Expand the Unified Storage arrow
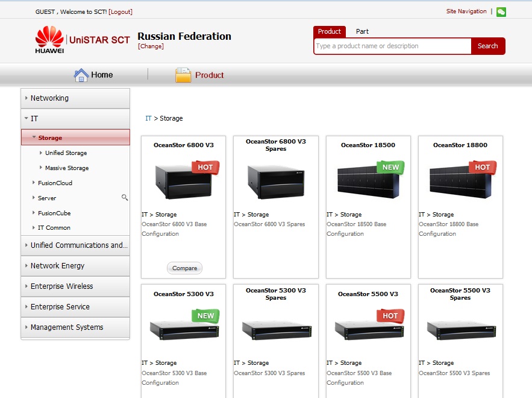This screenshot has width=532, height=398. click(x=41, y=153)
